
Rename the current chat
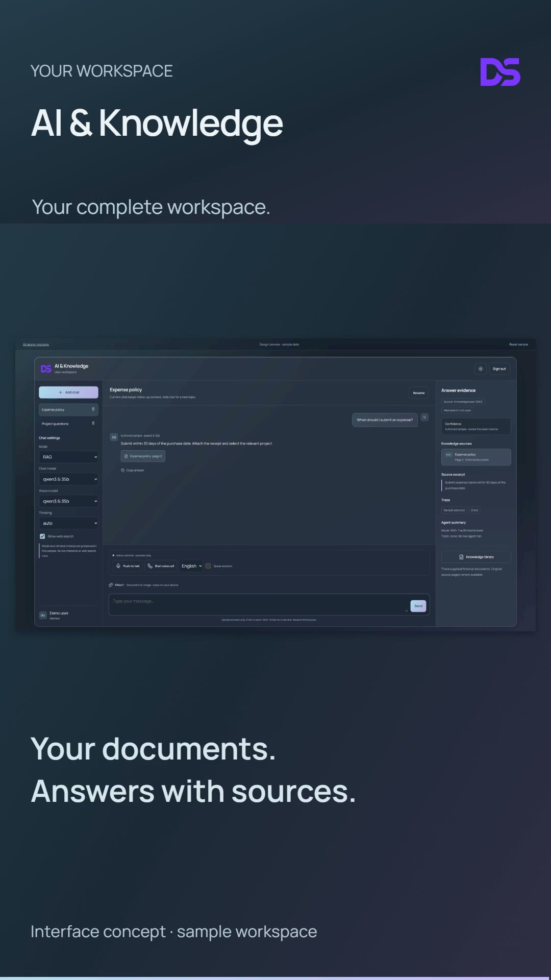[x=418, y=393]
